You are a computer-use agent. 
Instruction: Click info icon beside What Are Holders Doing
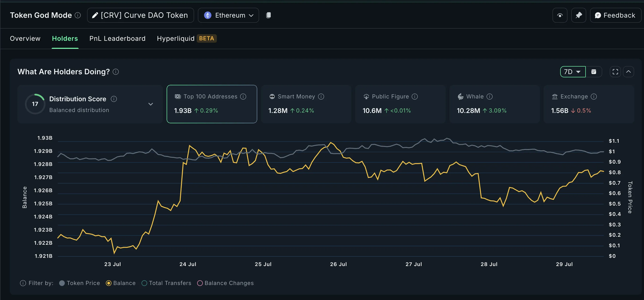116,72
